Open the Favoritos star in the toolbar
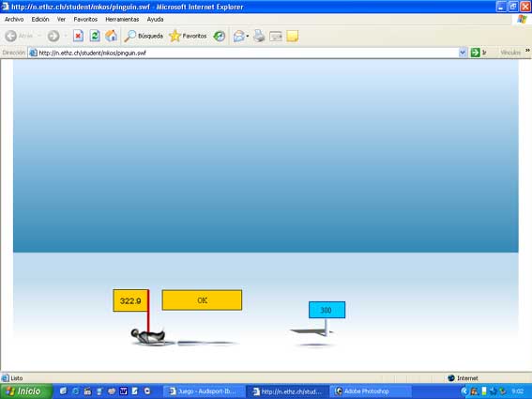 coord(188,36)
